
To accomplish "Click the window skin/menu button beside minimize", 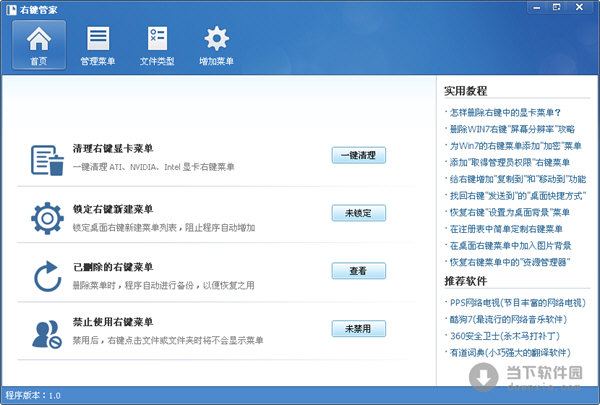I will point(557,7).
